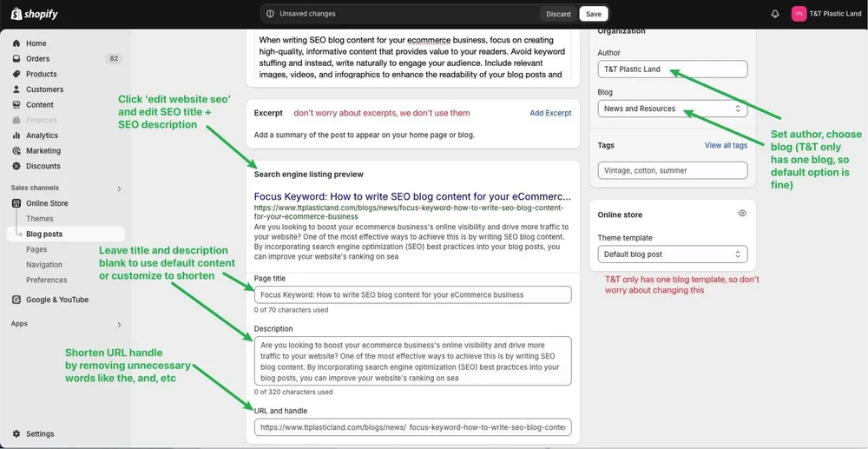Click the blog content text editor
868x449 pixels.
click(413, 56)
